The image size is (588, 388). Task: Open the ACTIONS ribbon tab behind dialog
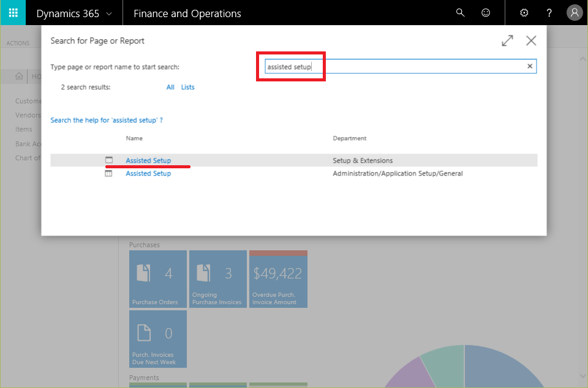[x=18, y=43]
